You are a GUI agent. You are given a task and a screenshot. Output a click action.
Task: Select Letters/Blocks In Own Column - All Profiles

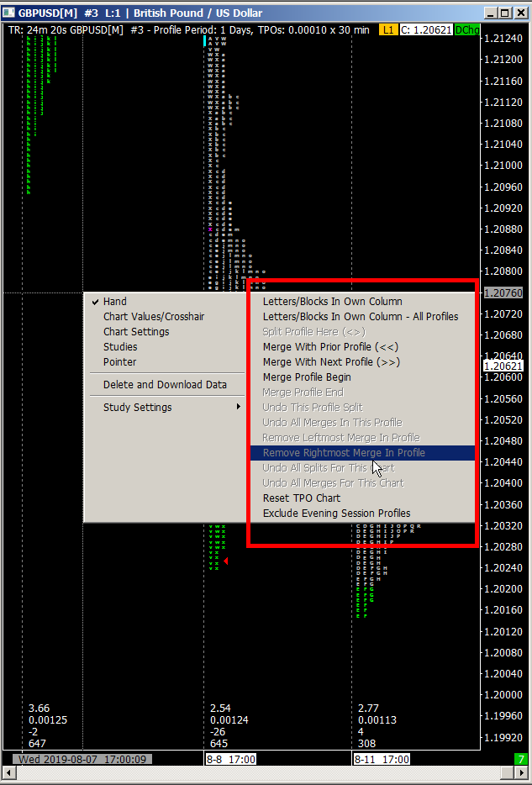pos(362,316)
